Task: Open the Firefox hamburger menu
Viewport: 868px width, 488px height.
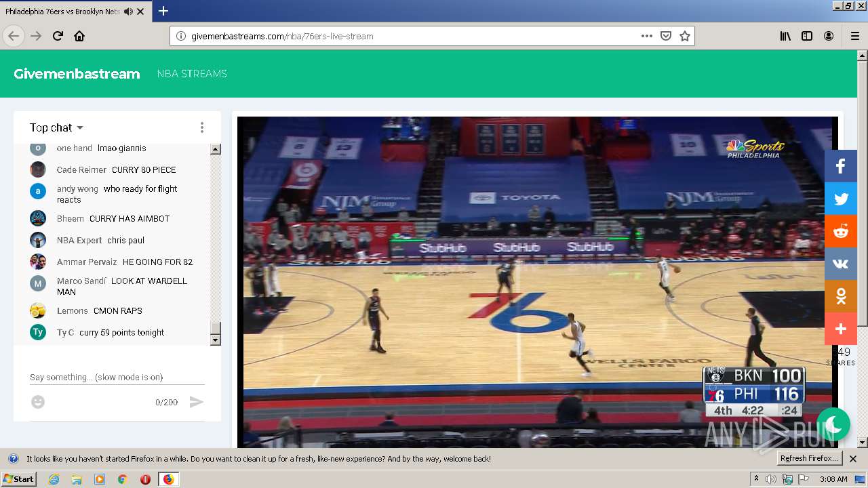Action: coord(854,36)
